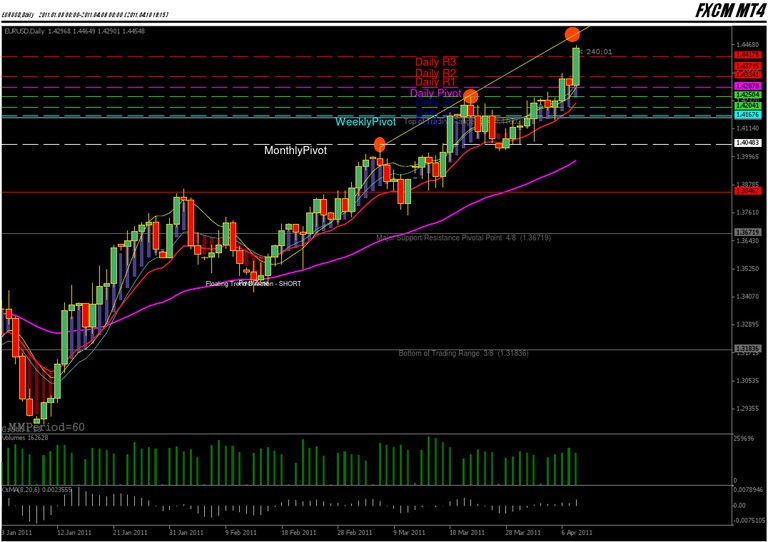
Task: Click the orange circle marker above MonthlyPivot
Action: coord(380,145)
